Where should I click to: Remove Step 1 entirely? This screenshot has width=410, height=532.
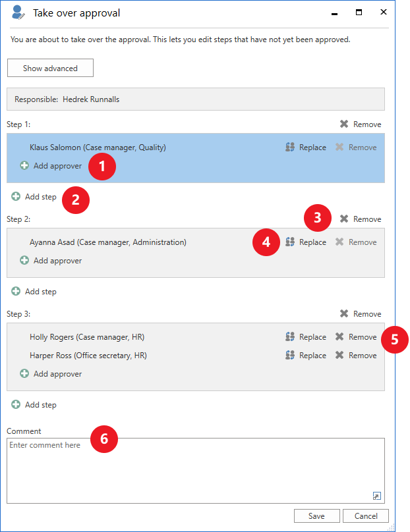pos(361,124)
